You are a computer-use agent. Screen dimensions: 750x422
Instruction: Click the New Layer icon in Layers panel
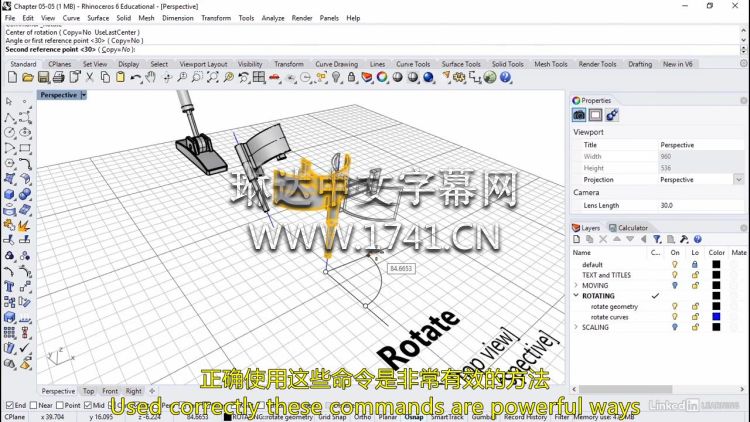pos(576,239)
